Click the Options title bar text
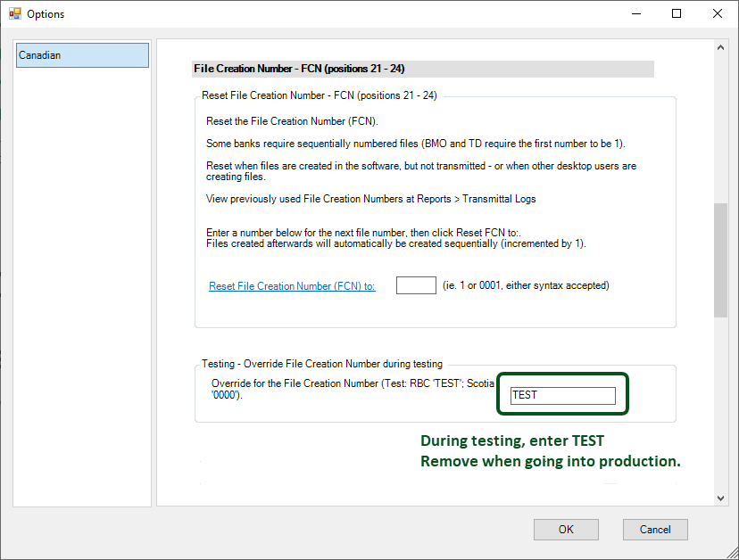Viewport: 739px width, 560px height. click(x=45, y=13)
